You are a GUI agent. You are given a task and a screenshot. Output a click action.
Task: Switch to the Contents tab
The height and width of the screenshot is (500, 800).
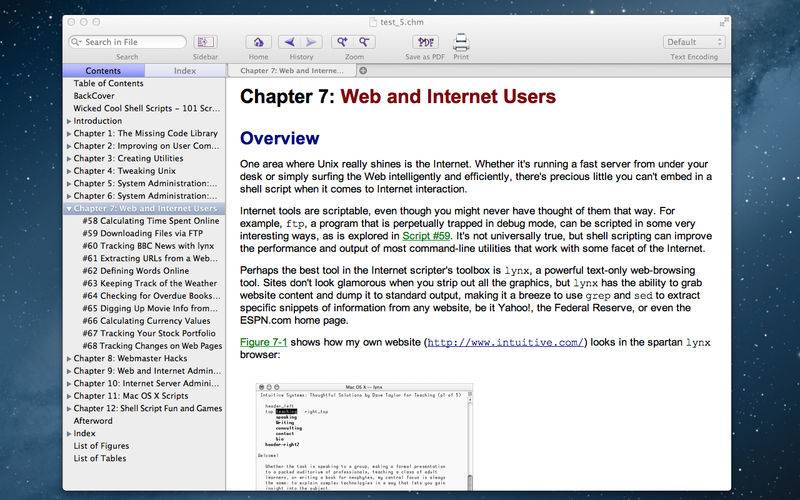(x=104, y=71)
